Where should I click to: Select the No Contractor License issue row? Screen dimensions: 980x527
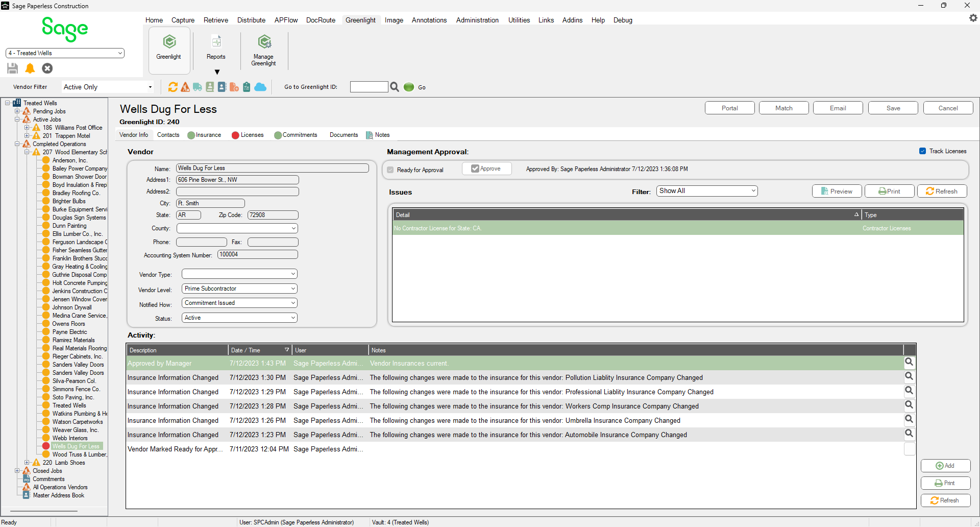678,228
